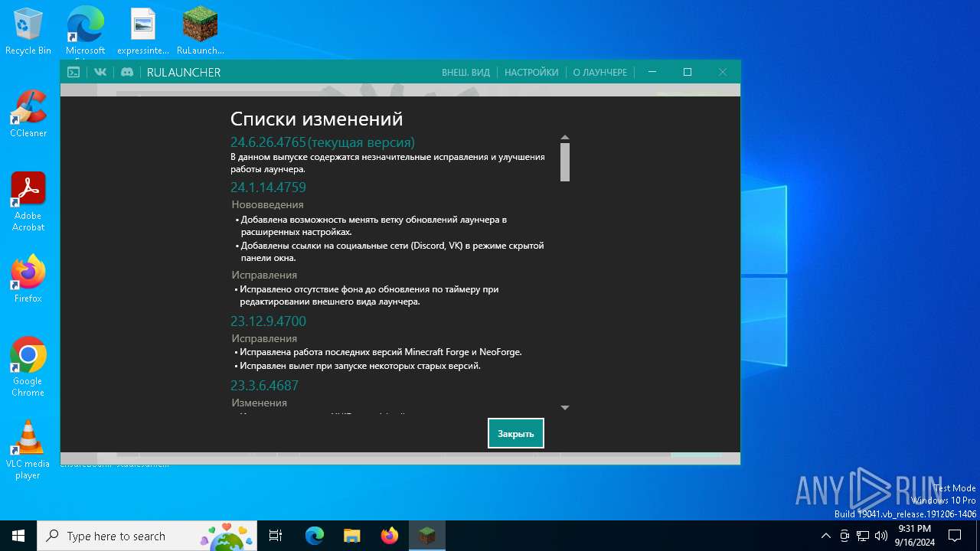Open the VLC media player desktop shortcut
The height and width of the screenshot is (551, 980).
[28, 449]
